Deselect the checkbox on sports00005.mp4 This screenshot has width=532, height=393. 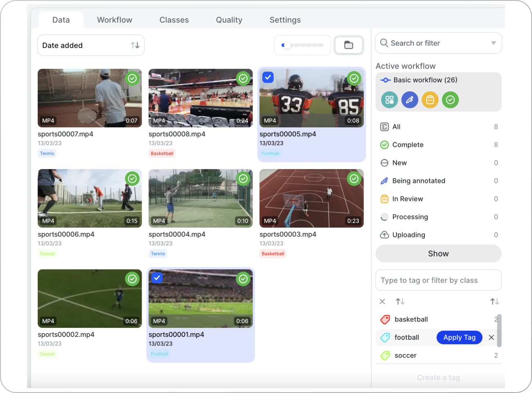pos(268,77)
